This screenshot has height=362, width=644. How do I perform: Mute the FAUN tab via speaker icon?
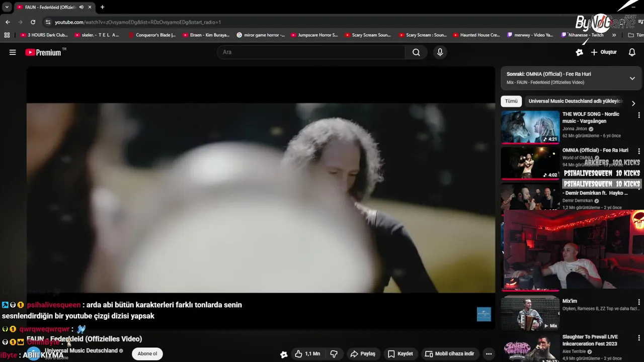click(82, 7)
